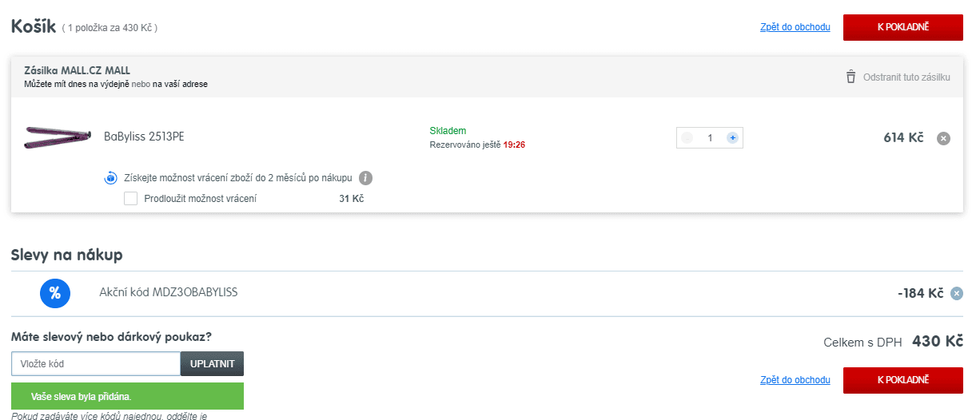
Task: Click the 31 Kč extension price
Action: (352, 198)
